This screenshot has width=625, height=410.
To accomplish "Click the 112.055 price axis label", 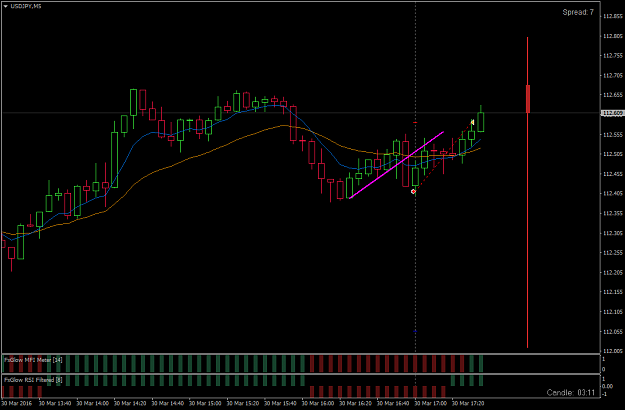I will point(613,332).
